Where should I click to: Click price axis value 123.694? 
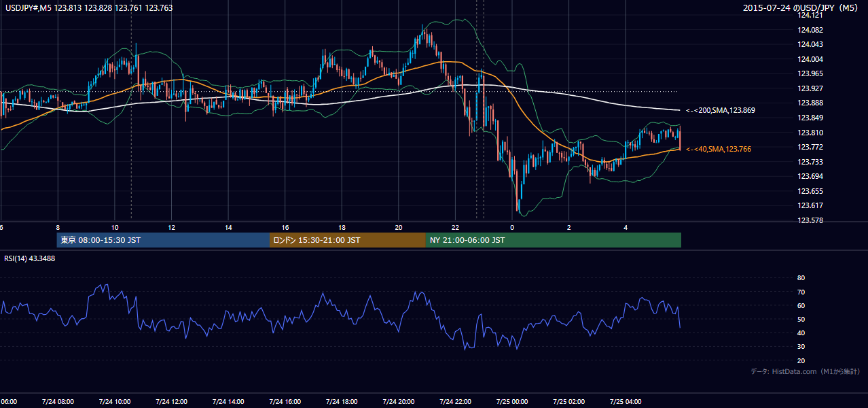(x=810, y=176)
